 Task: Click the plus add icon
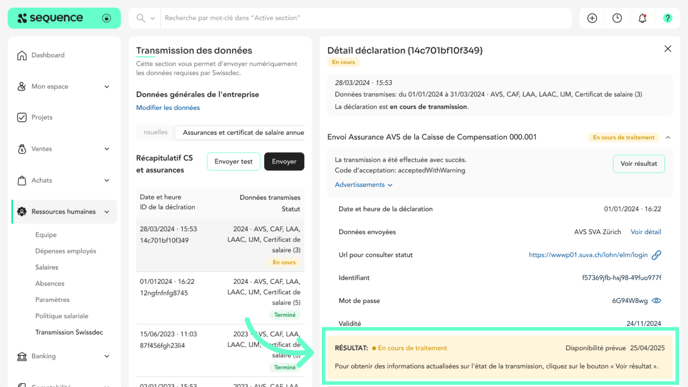[x=592, y=18]
